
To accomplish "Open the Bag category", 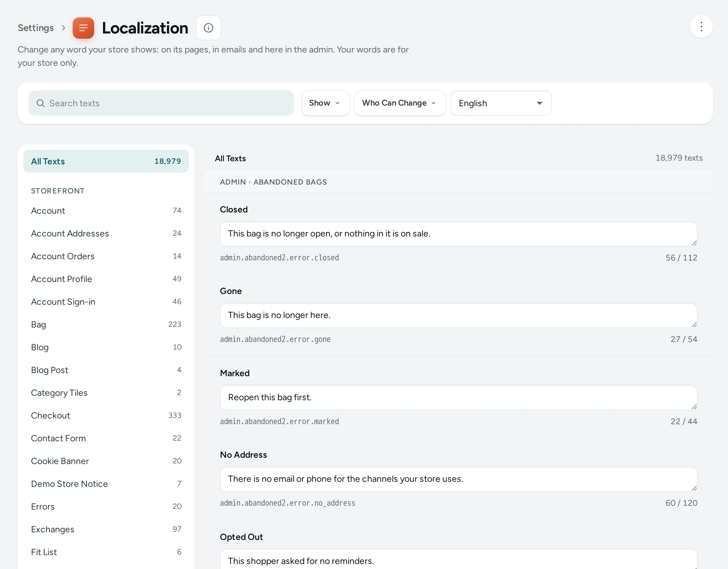I will pyautogui.click(x=106, y=324).
